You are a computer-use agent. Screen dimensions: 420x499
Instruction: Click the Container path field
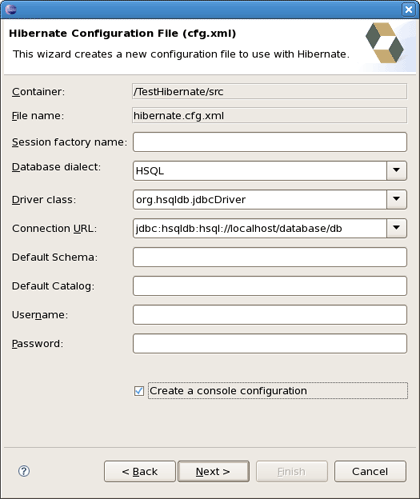(269, 91)
